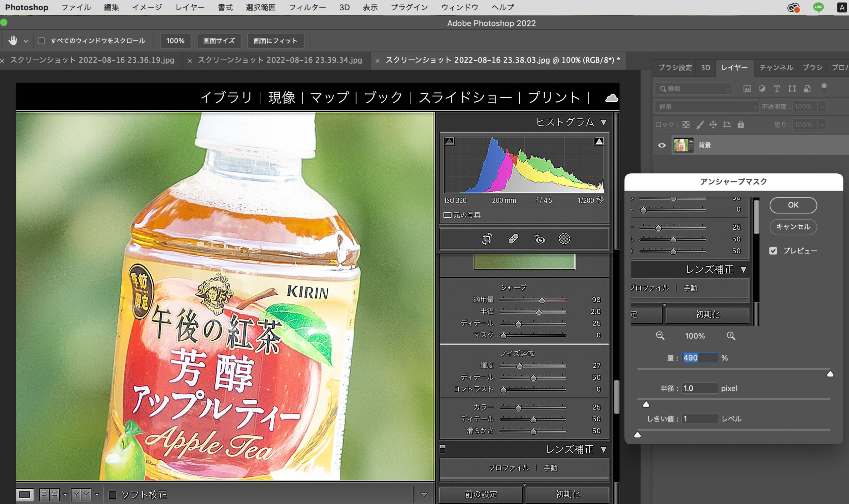The width and height of the screenshot is (849, 504).
Task: Click the LINE icon in menu bar
Action: pos(818,7)
